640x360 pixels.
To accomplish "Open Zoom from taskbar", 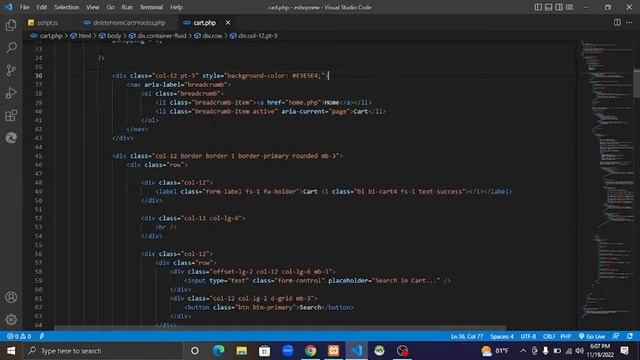I will (287, 351).
